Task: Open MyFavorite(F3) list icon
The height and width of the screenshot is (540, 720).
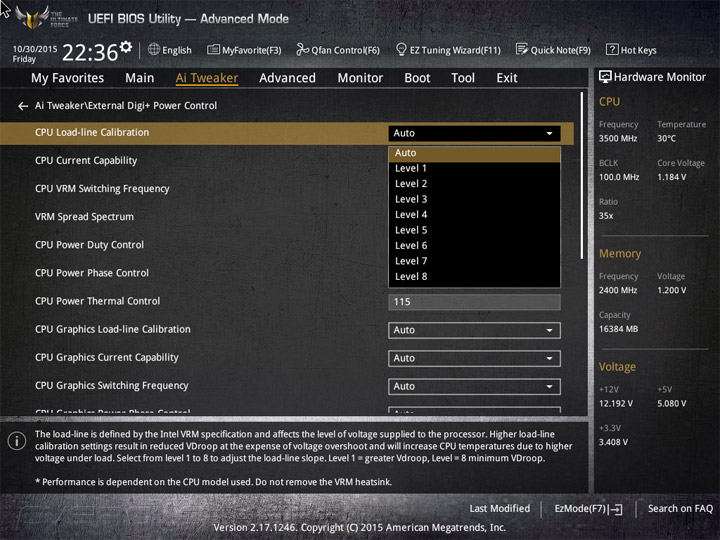Action: click(x=213, y=50)
